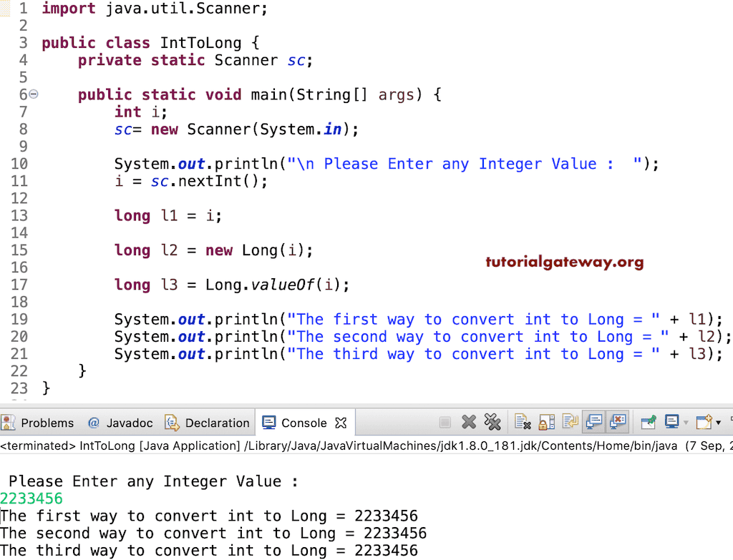Clear the Console output
Viewport: 733px width, 560px height.
tap(521, 423)
